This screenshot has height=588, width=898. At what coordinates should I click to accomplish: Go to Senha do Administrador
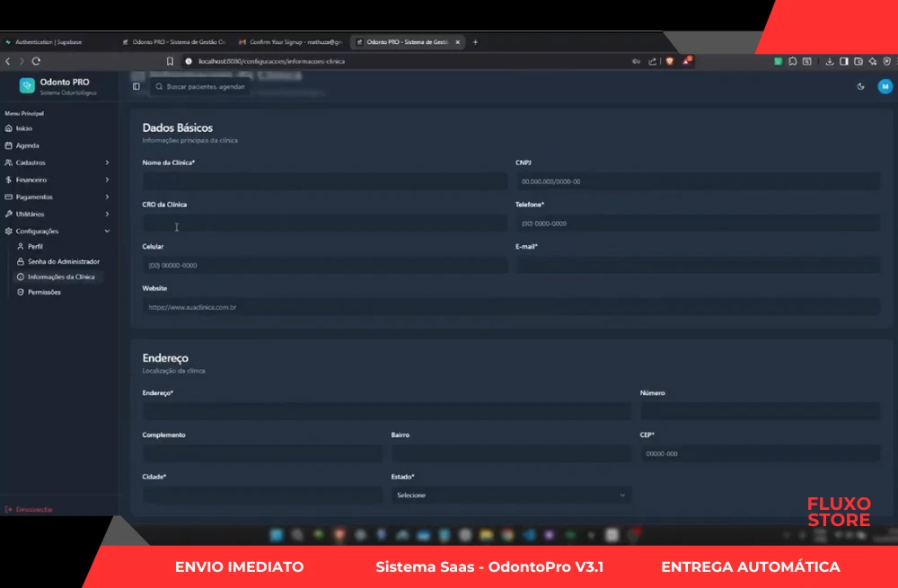pos(63,261)
